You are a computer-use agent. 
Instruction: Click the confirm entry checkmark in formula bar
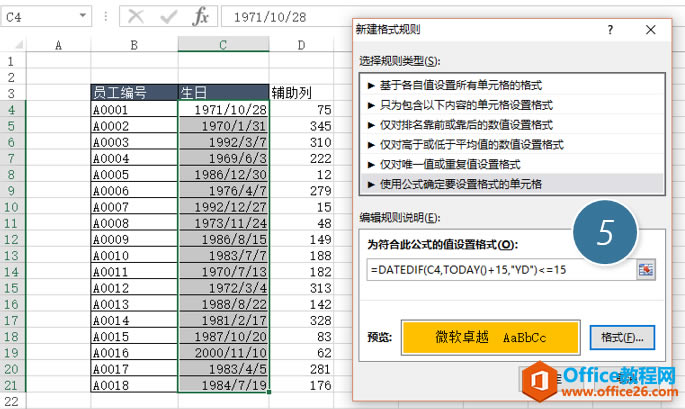tap(169, 17)
